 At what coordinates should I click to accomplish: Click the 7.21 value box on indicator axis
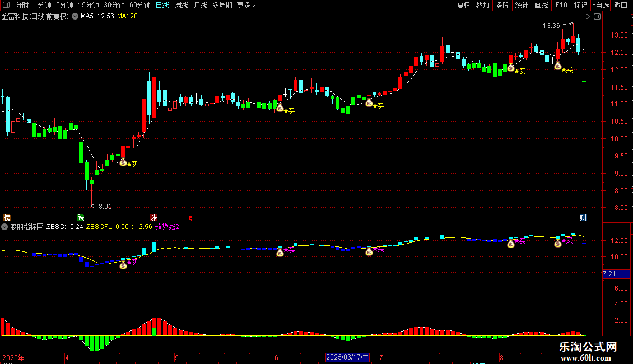[616, 274]
